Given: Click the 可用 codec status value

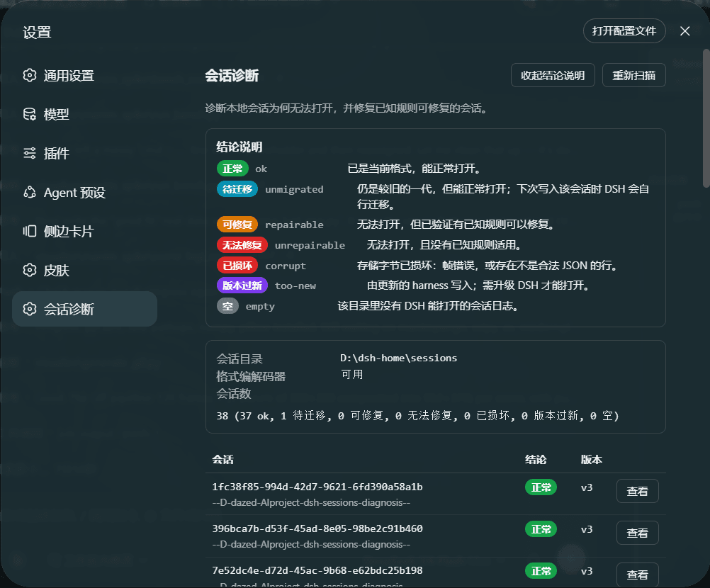Looking at the screenshot, I should click(x=352, y=374).
